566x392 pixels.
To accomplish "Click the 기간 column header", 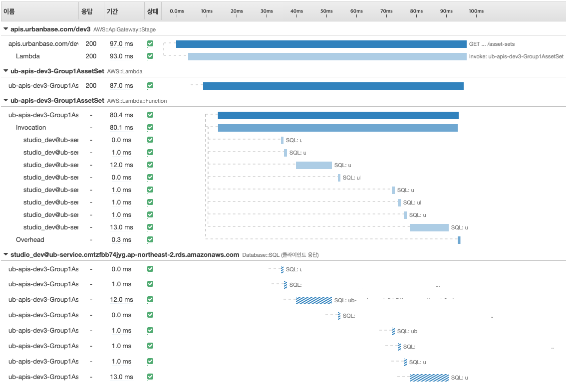I will pyautogui.click(x=112, y=11).
